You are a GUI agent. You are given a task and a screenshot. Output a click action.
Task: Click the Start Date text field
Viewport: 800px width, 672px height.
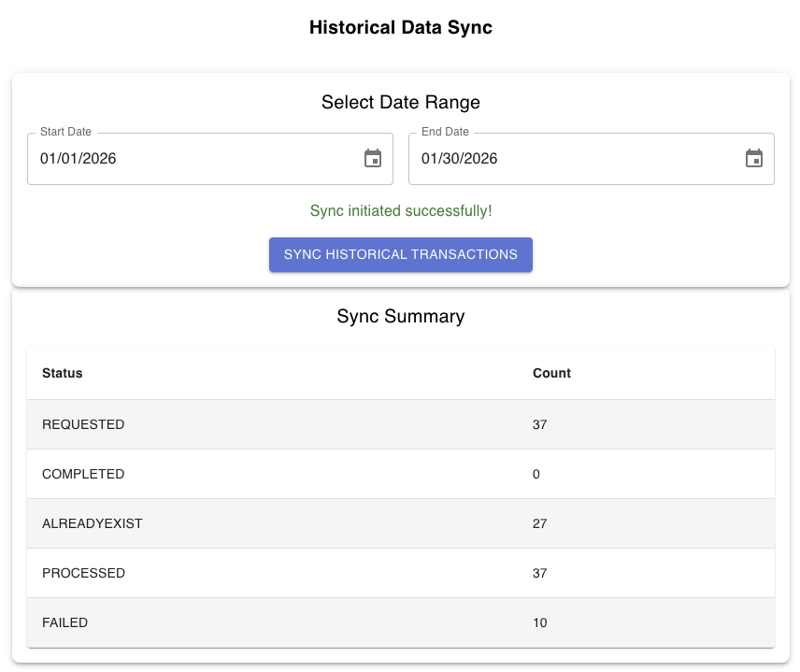click(x=187, y=159)
